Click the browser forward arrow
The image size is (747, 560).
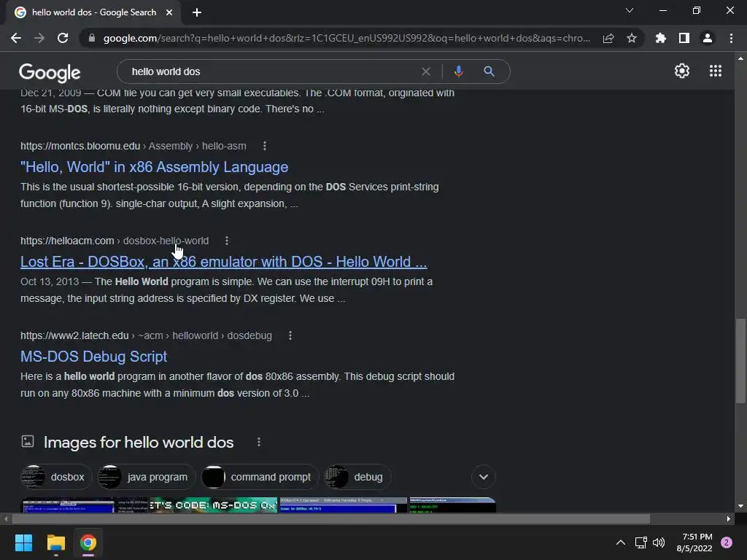tap(39, 38)
